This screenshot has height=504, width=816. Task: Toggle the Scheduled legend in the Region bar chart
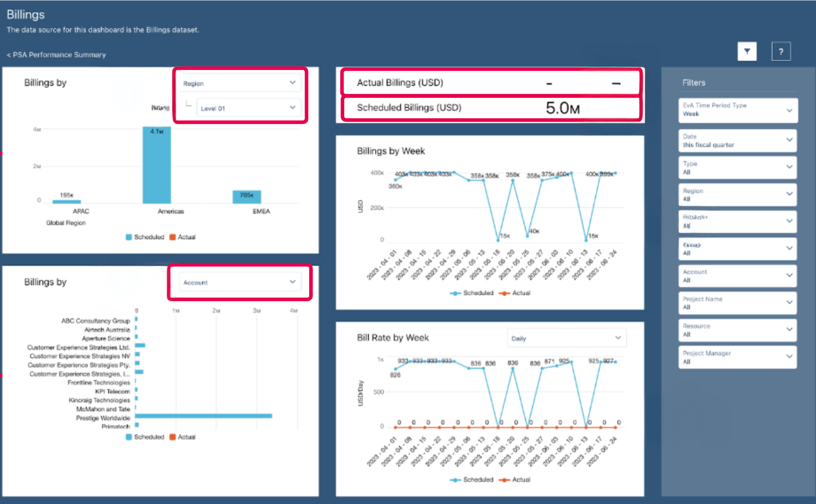point(145,237)
